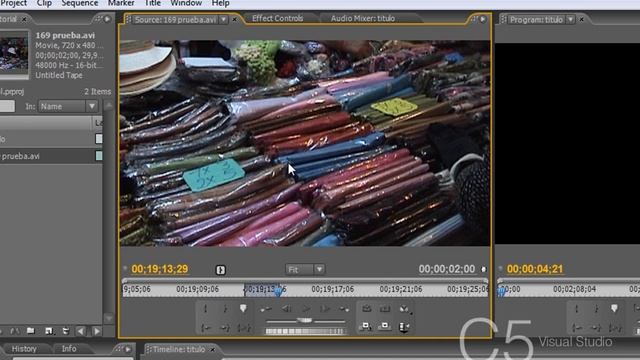Open the Title menu
Screen dimensions: 640x360
[153, 3]
